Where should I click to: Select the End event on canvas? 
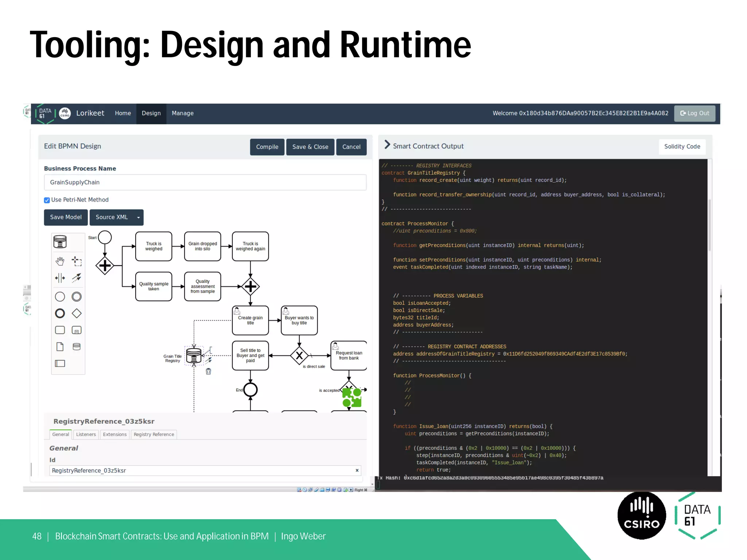251,390
